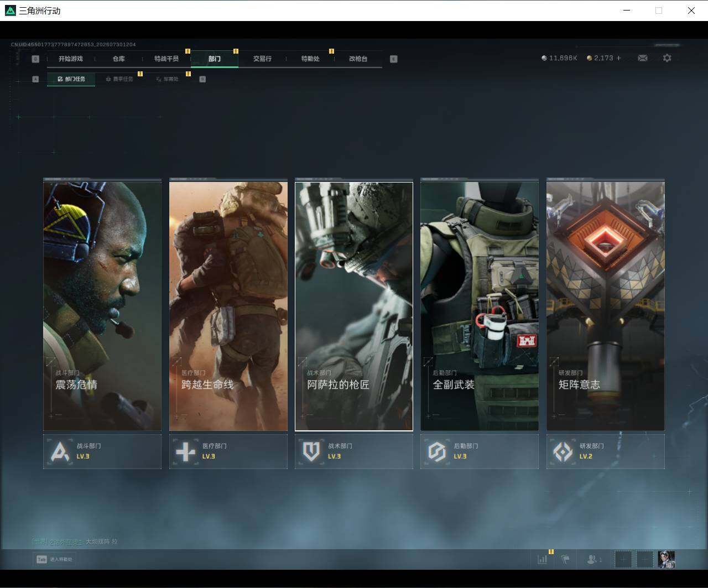Open the 仓库 tab

coord(119,59)
